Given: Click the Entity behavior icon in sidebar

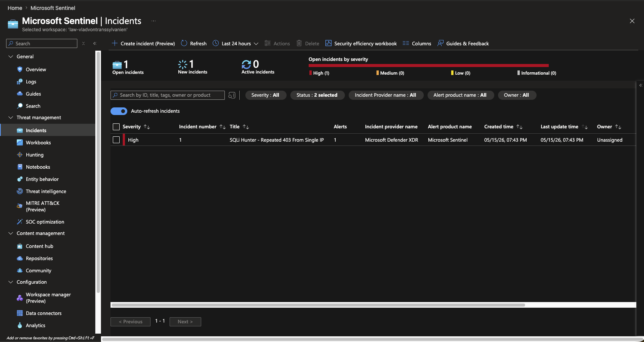Looking at the screenshot, I should click(20, 179).
